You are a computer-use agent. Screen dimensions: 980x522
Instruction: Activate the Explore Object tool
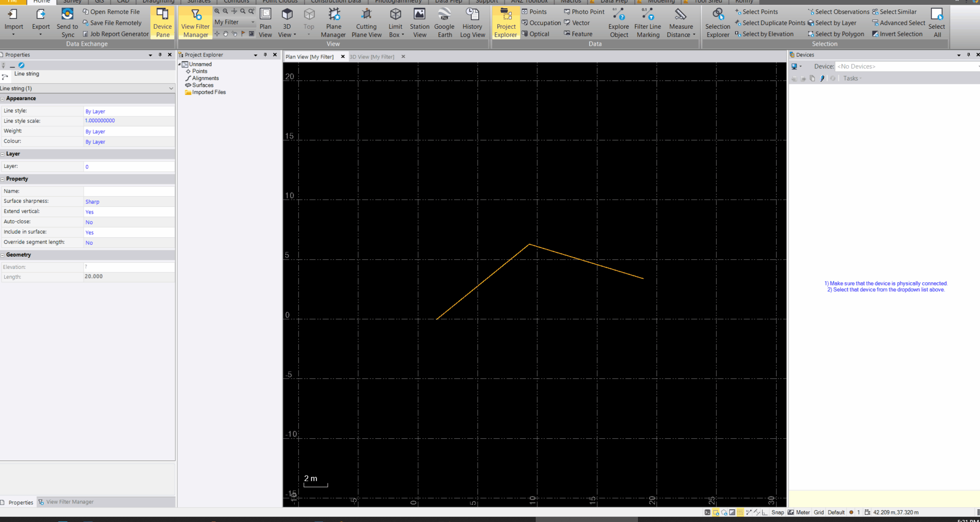(x=618, y=22)
